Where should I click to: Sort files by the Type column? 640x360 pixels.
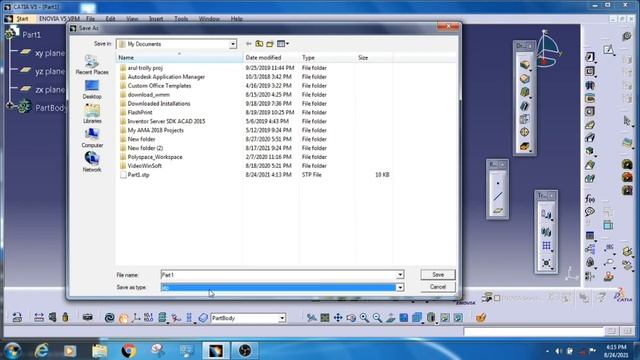(327, 58)
